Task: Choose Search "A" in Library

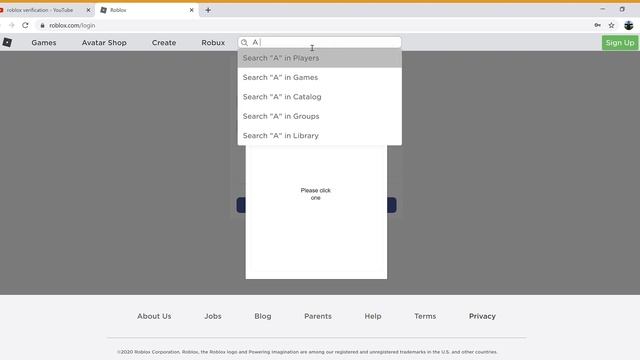Action: click(x=320, y=136)
